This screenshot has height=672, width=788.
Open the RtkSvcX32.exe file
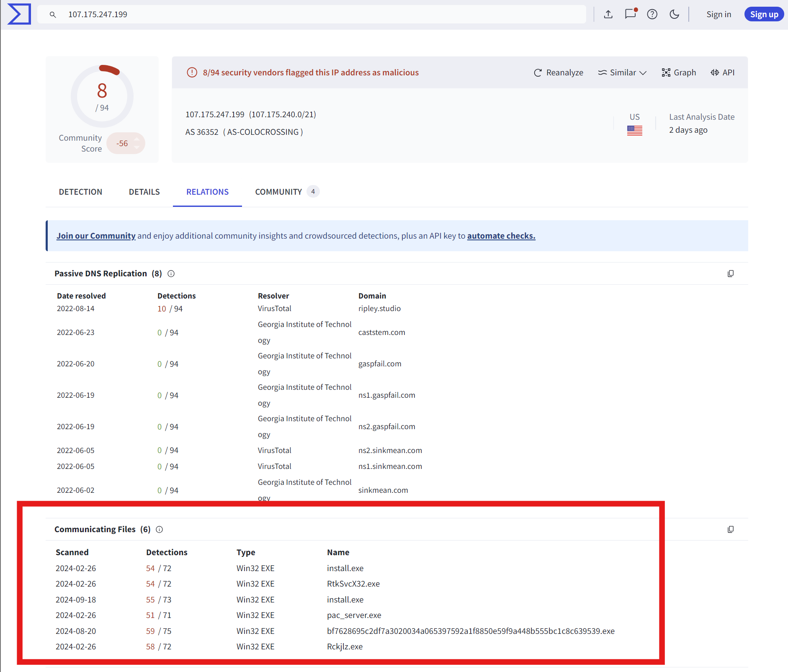353,584
